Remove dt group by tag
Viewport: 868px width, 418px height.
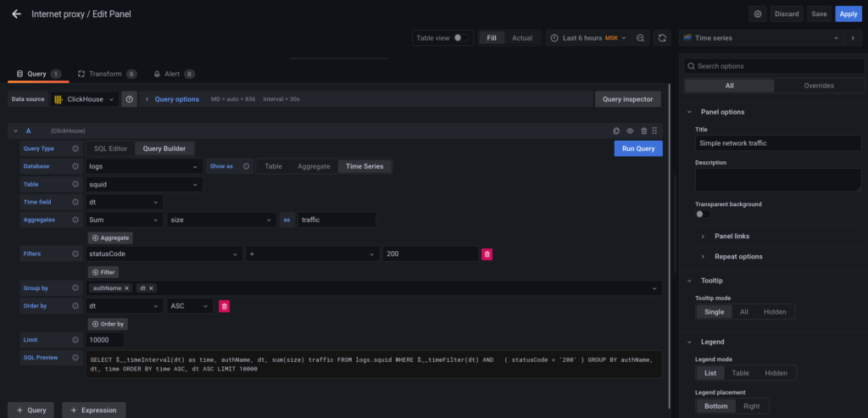pyautogui.click(x=151, y=288)
